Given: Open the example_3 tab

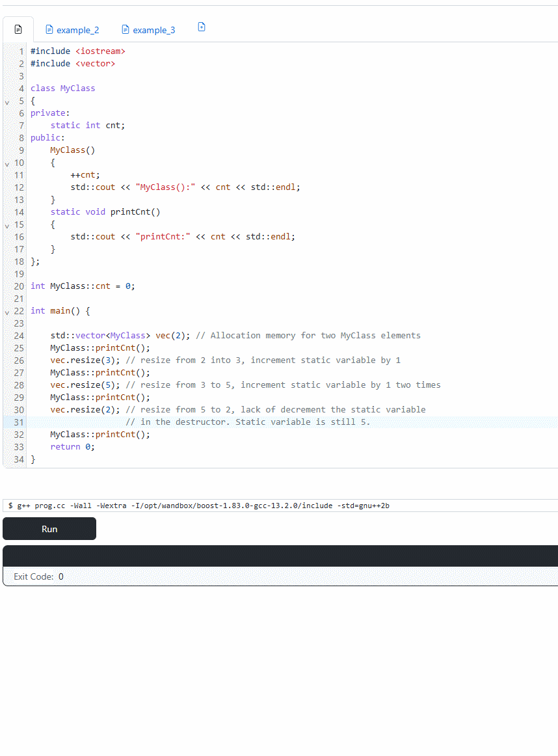Looking at the screenshot, I should pyautogui.click(x=153, y=30).
